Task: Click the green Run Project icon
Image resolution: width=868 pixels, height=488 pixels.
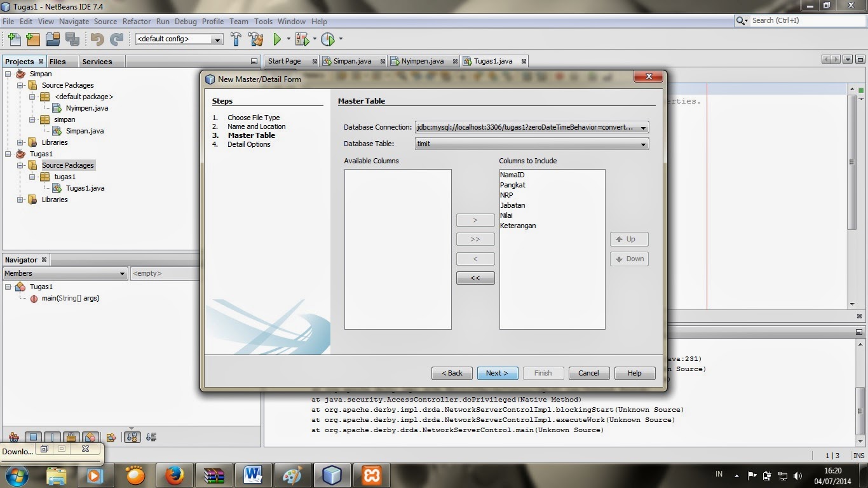Action: (x=277, y=39)
